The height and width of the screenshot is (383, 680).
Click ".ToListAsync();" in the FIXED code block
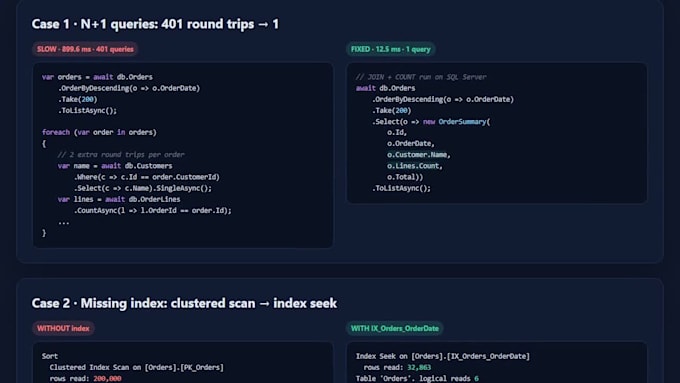coord(401,188)
